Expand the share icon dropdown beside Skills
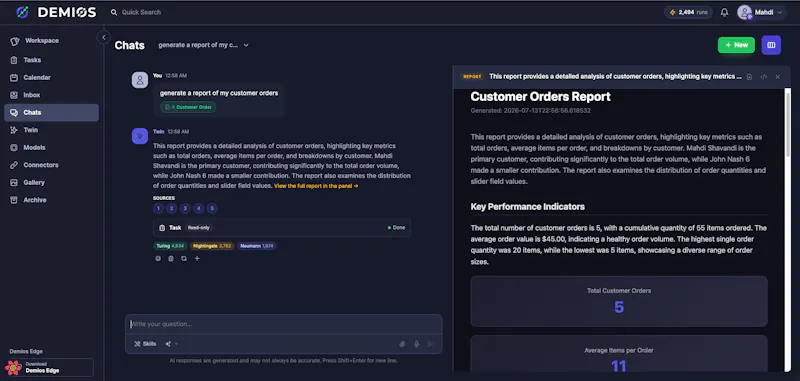Screen dimensions: 800x381 171,344
